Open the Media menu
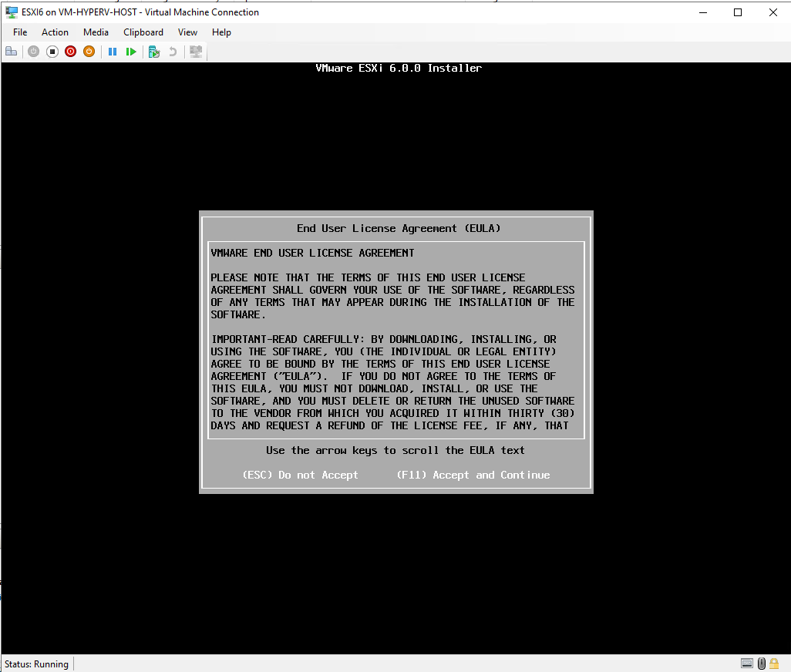Image resolution: width=791 pixels, height=672 pixels. [96, 32]
